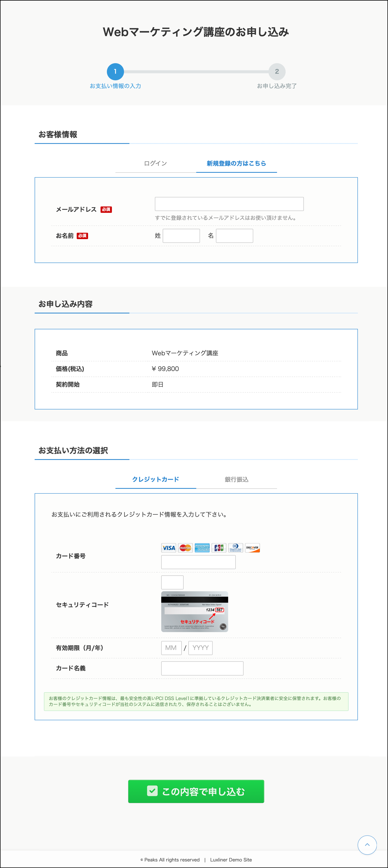Click the Diners Club logo icon
The height and width of the screenshot is (868, 388).
[236, 547]
